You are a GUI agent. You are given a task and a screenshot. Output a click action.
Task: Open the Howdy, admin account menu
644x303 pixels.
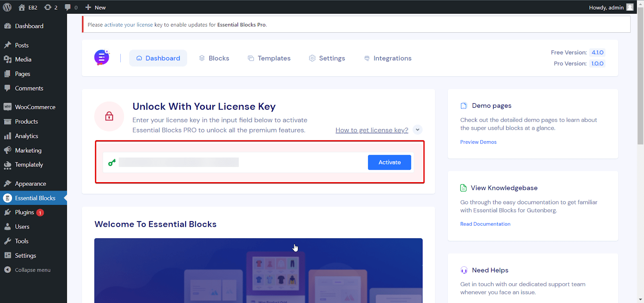[611, 7]
